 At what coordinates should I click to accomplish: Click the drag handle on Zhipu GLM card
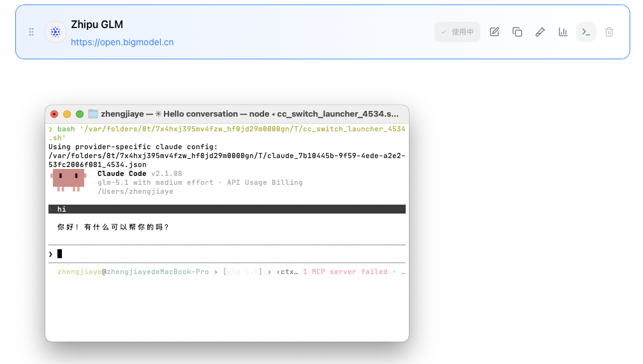coord(31,32)
